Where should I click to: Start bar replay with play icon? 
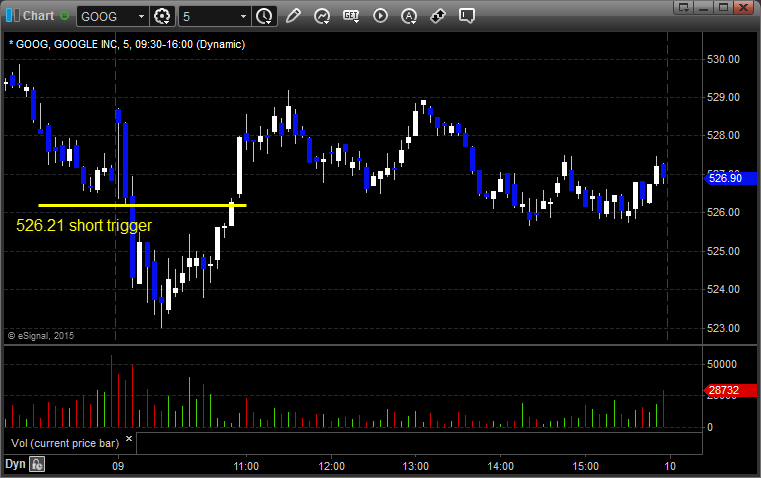point(380,16)
